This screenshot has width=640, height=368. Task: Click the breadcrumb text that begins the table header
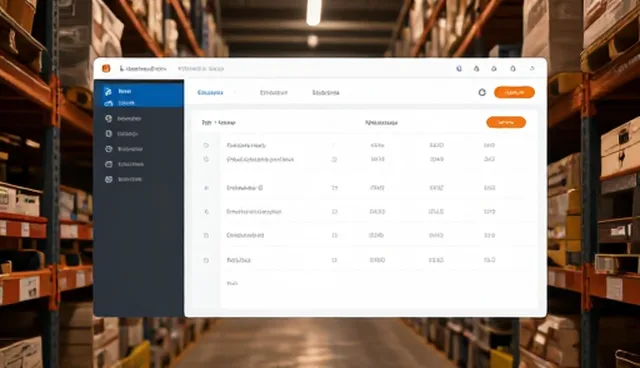tap(218, 122)
